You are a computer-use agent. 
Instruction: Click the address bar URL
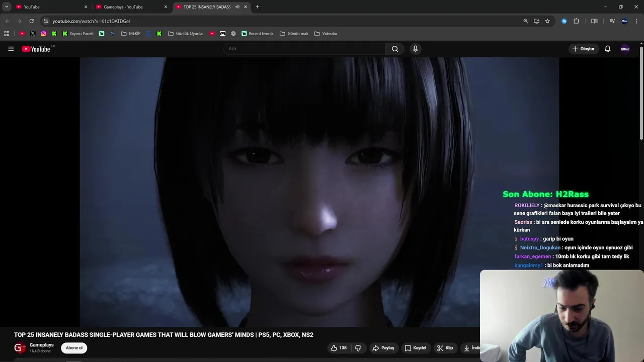pyautogui.click(x=91, y=21)
